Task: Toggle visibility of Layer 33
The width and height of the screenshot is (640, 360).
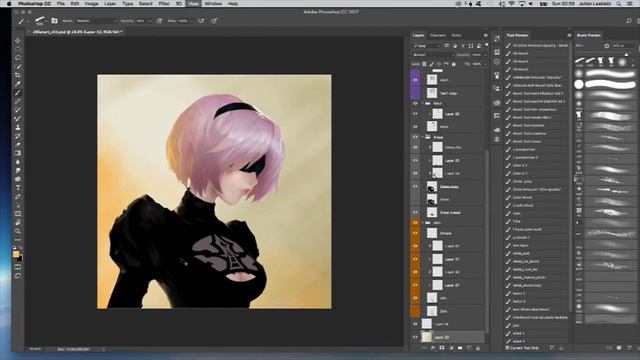Action: (415, 337)
